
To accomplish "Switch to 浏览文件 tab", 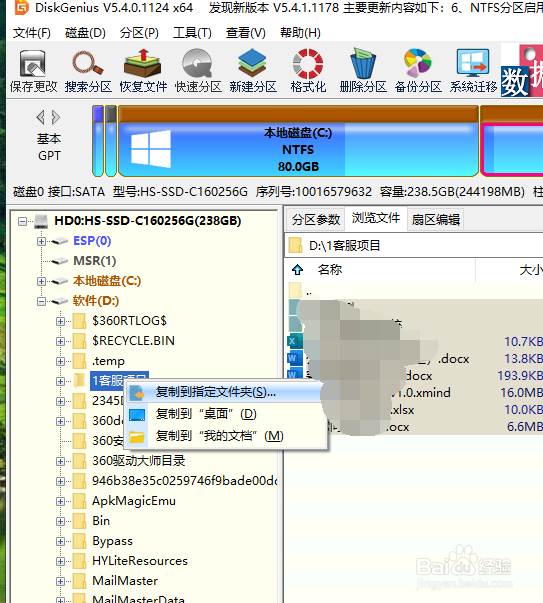I will (376, 218).
